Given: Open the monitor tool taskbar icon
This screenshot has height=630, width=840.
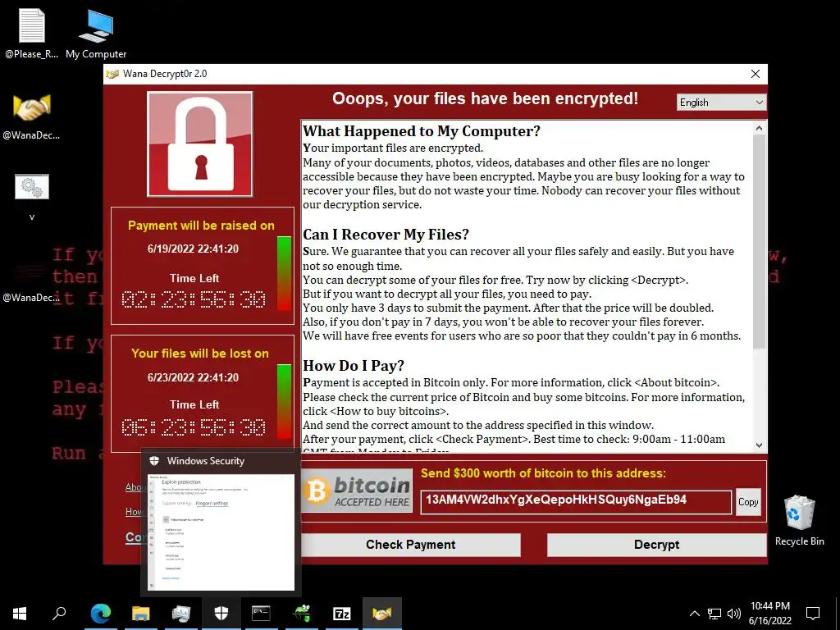Looking at the screenshot, I should 181,614.
